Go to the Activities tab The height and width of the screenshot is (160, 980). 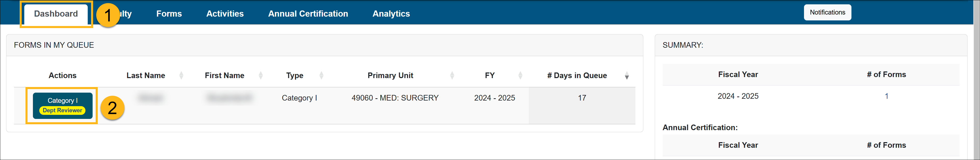225,14
